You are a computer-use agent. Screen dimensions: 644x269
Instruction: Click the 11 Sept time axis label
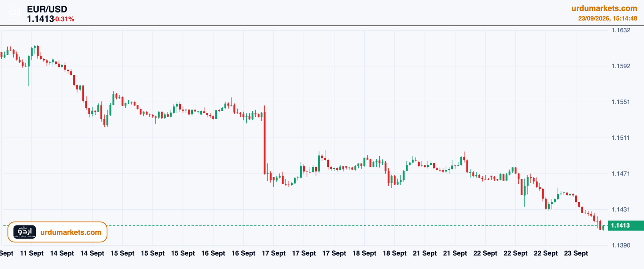32,253
